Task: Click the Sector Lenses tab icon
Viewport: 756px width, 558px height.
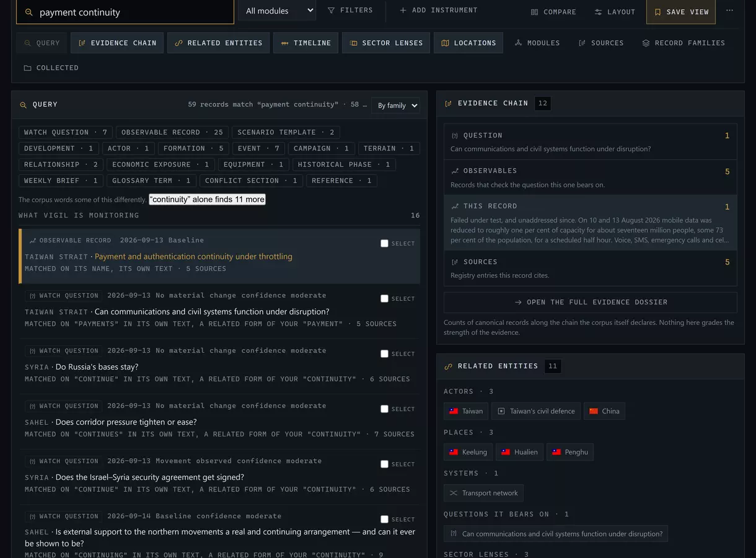Action: pos(353,43)
